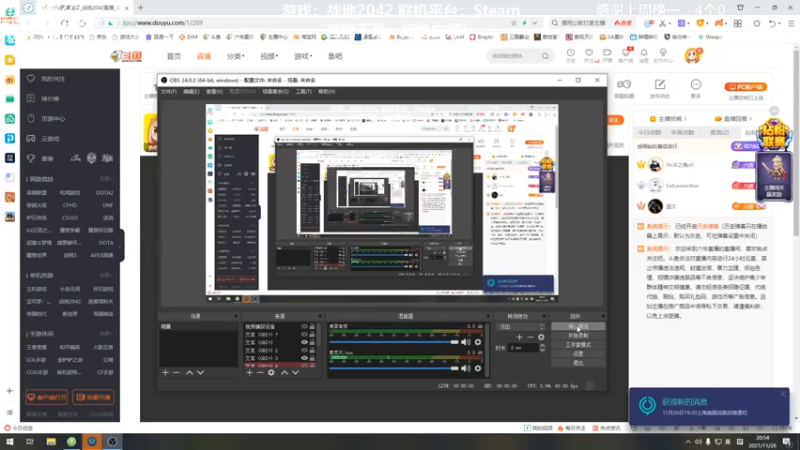Open Douyu history clock icon

pos(570,55)
